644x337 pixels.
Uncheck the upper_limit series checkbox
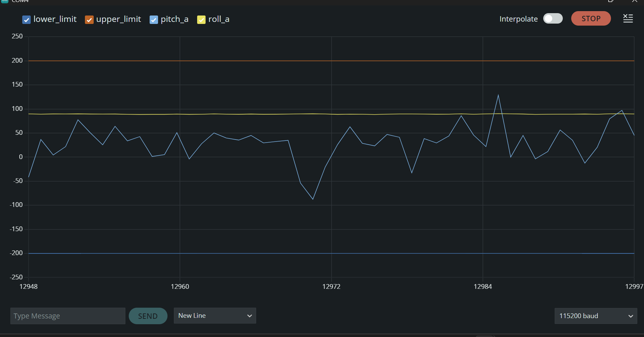pos(89,20)
